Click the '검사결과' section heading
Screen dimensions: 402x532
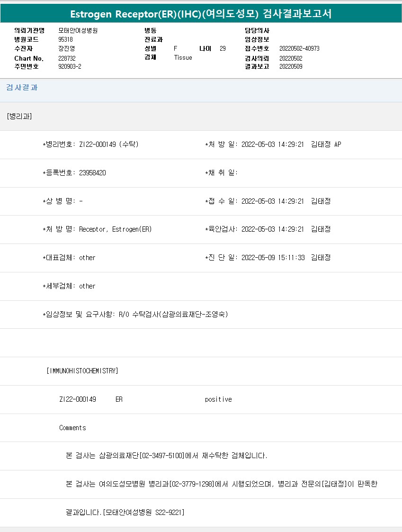tap(22, 88)
